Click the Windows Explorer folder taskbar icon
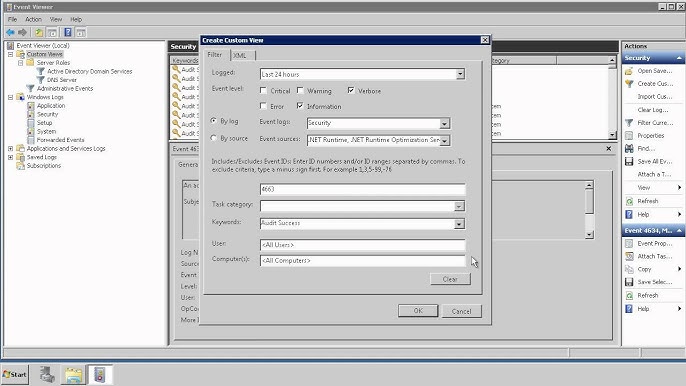The image size is (686, 386). pyautogui.click(x=74, y=375)
